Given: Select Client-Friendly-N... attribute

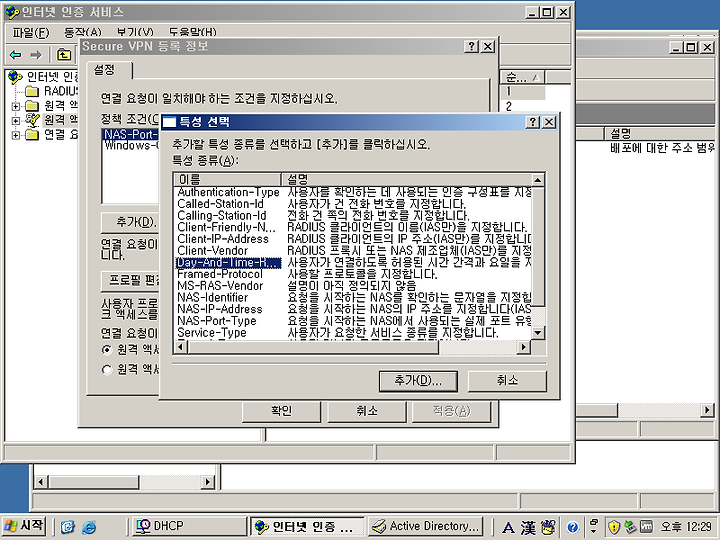Looking at the screenshot, I should [x=226, y=227].
